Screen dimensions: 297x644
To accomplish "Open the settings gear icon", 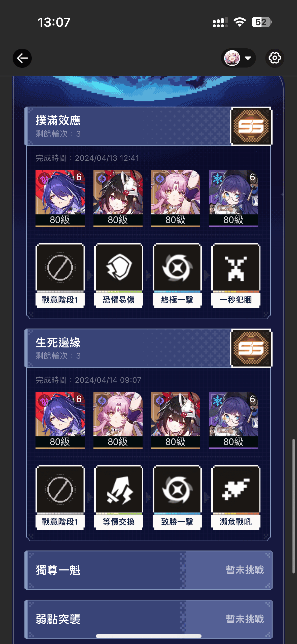I will coord(275,58).
